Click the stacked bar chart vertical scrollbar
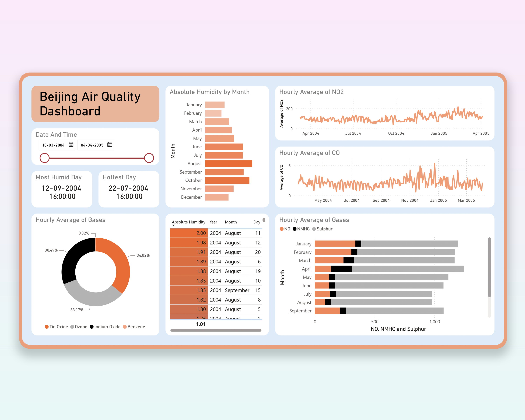Screen dimensions: 525x420 point(489,268)
